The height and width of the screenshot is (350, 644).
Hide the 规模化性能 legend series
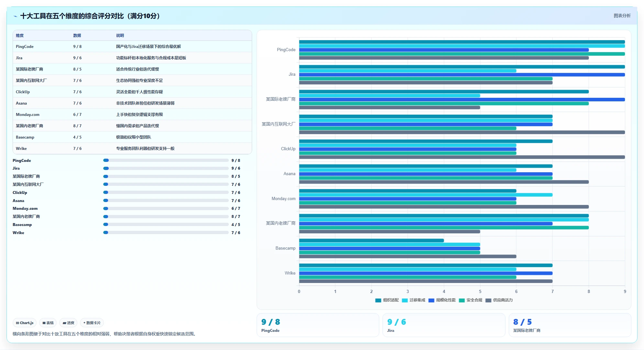[x=442, y=300]
